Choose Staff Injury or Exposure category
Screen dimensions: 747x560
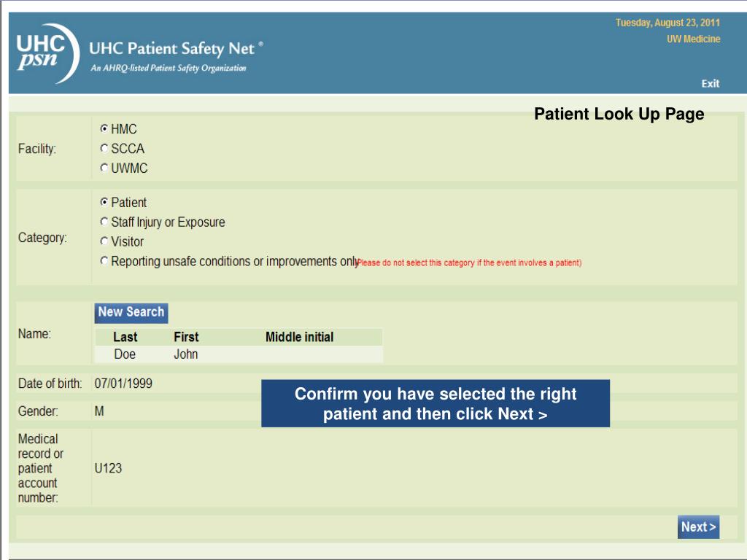(104, 222)
